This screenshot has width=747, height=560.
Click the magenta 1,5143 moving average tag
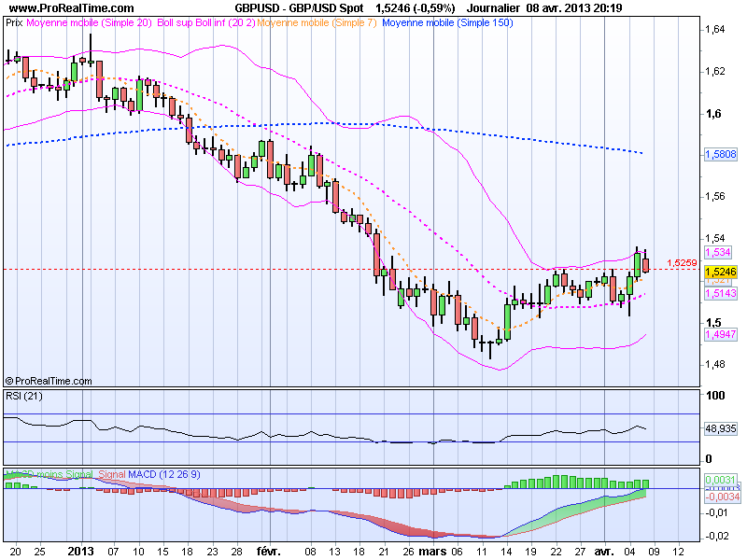[x=720, y=293]
